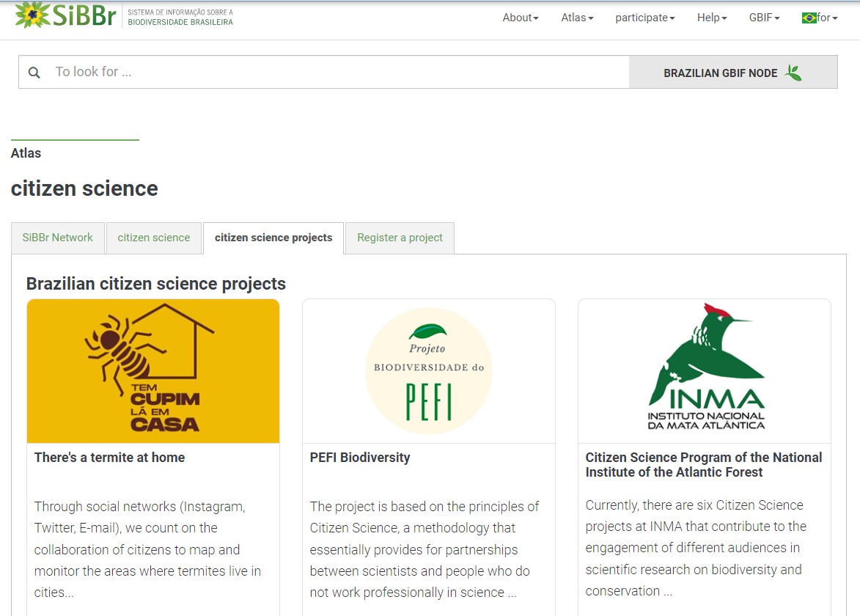Open the Projeto Biodiversidade do PEFI logo
860x616 pixels.
(429, 371)
